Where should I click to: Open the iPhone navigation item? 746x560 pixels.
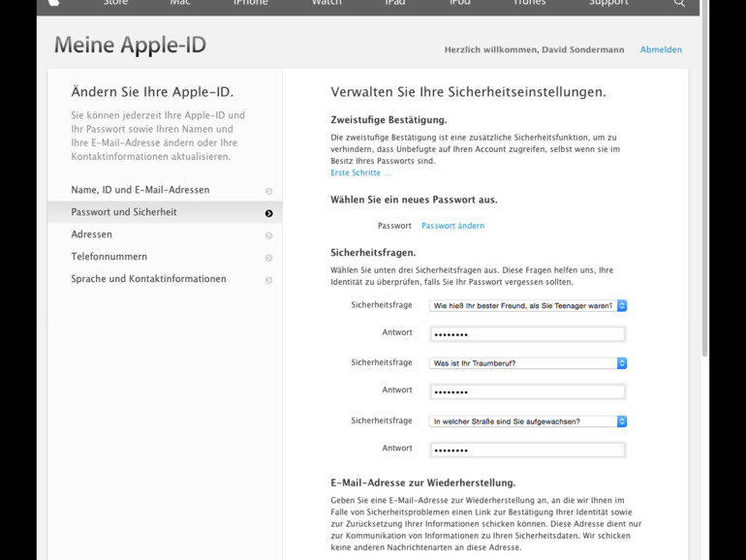pos(251,2)
